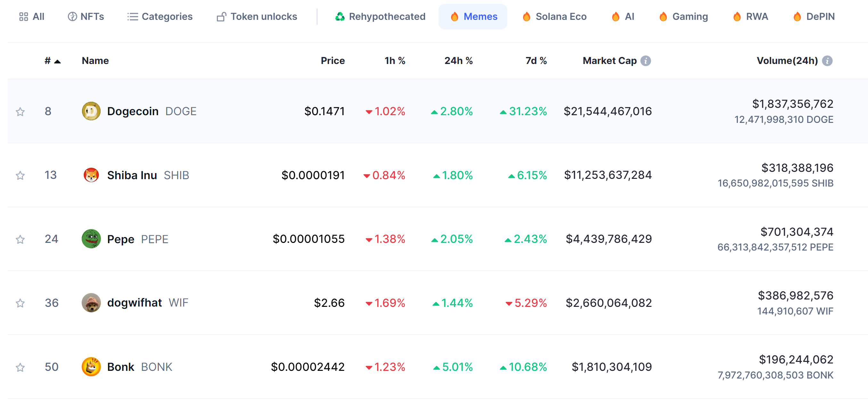Click the Bonk coin logo icon
This screenshot has height=407, width=868.
pyautogui.click(x=91, y=367)
